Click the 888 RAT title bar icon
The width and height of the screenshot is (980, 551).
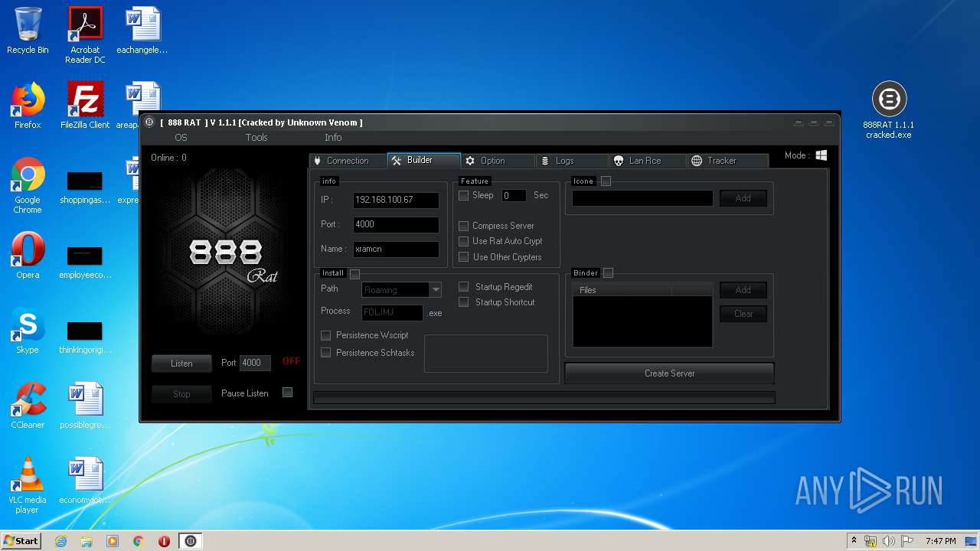[x=149, y=122]
